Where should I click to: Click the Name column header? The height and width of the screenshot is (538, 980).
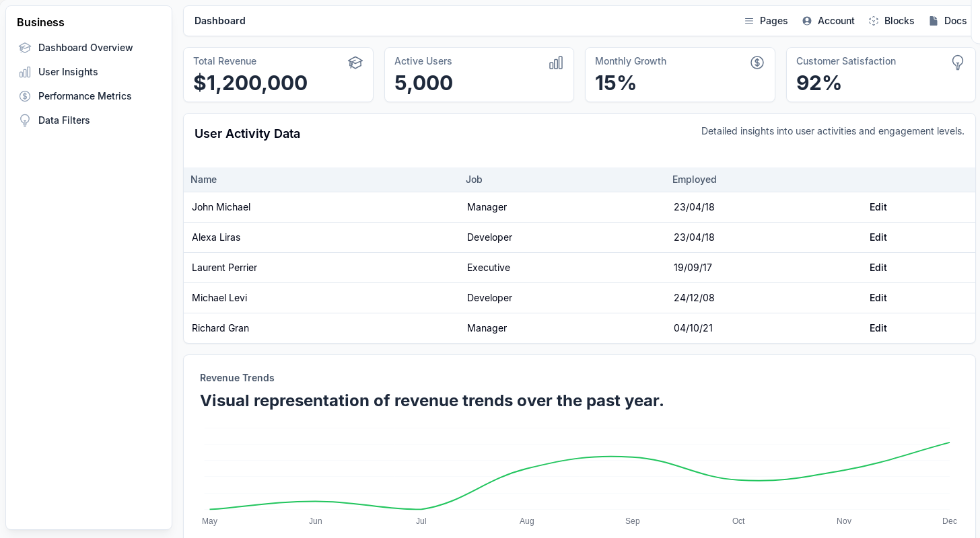(x=203, y=180)
